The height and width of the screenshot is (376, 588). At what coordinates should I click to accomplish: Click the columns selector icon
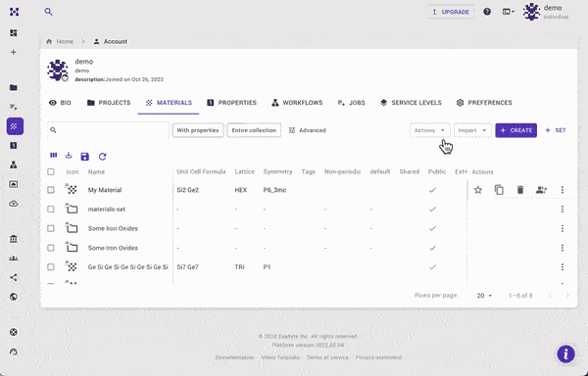pyautogui.click(x=54, y=155)
